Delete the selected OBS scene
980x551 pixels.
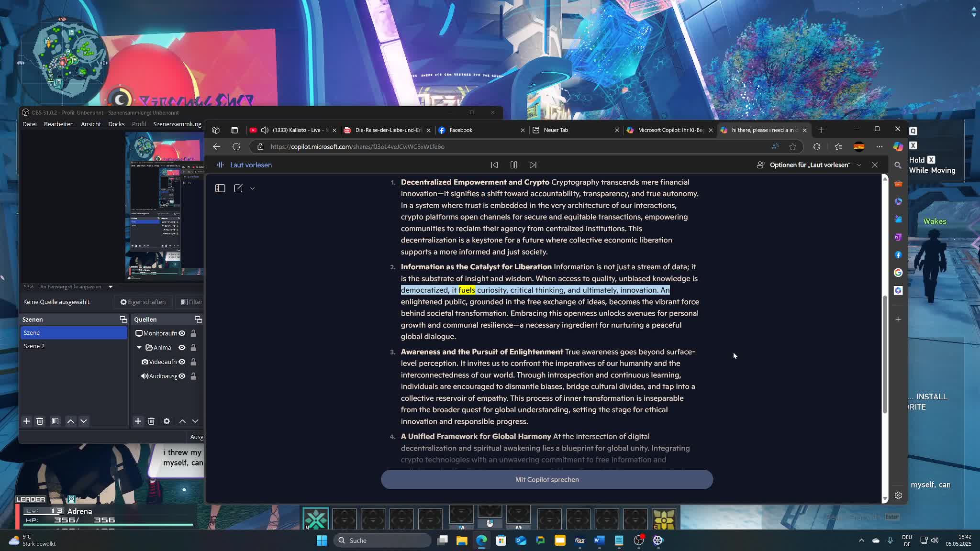pos(40,421)
